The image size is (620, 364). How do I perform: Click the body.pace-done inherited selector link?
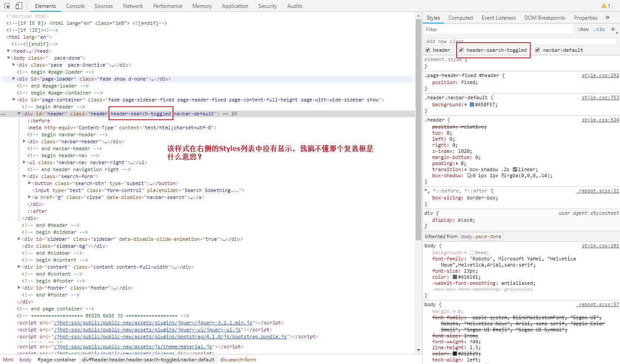coord(481,236)
